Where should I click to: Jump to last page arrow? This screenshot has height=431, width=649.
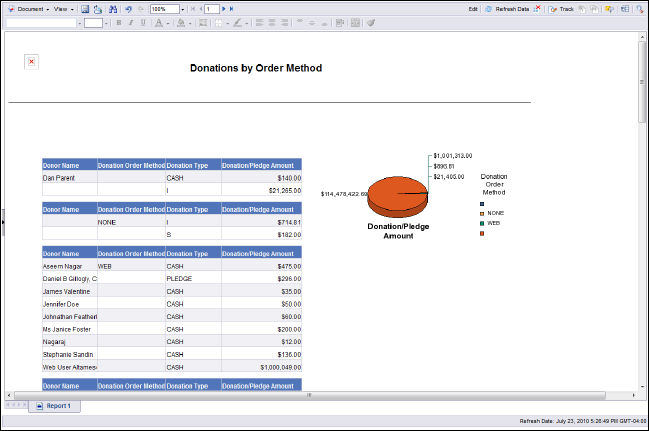[x=233, y=8]
